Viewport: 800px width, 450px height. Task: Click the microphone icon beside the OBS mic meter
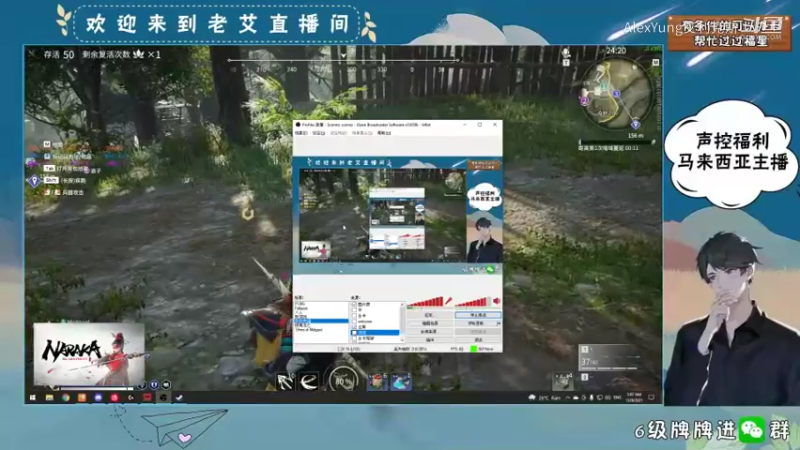pyautogui.click(x=448, y=301)
